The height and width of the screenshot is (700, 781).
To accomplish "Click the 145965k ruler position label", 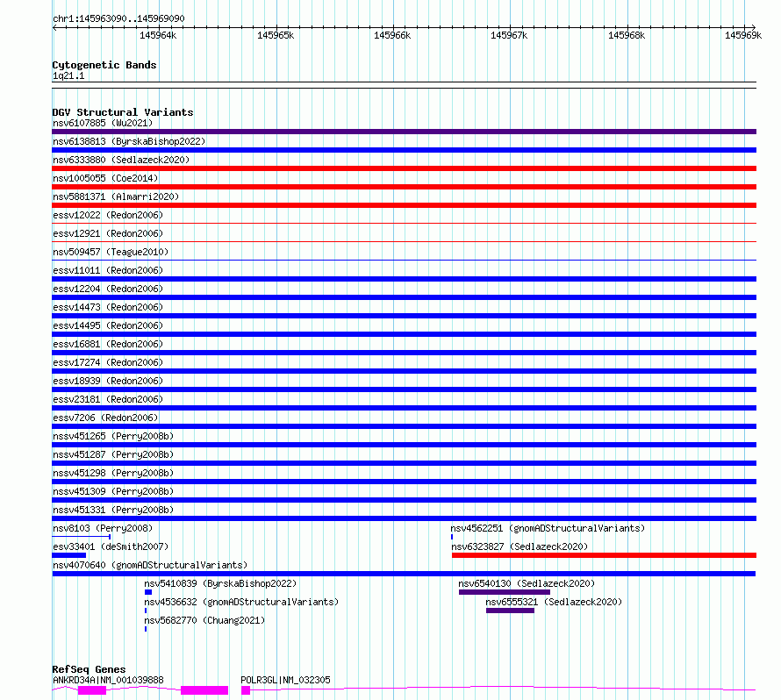I will pyautogui.click(x=276, y=35).
